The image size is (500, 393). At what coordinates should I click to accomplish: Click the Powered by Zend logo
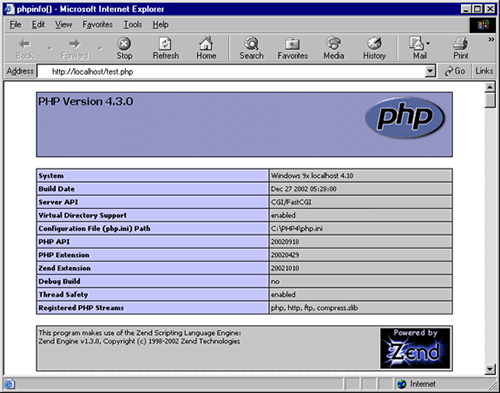(415, 348)
